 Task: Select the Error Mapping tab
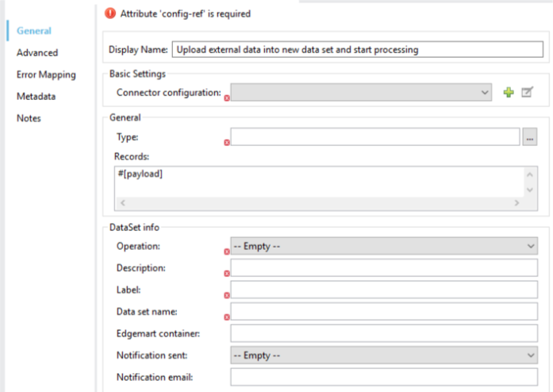pos(46,75)
